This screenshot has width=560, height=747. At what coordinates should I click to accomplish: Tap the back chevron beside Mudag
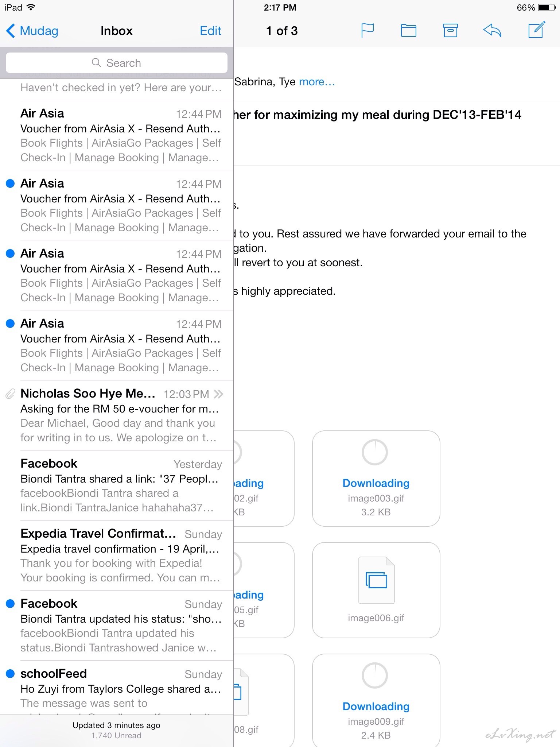pyautogui.click(x=11, y=31)
